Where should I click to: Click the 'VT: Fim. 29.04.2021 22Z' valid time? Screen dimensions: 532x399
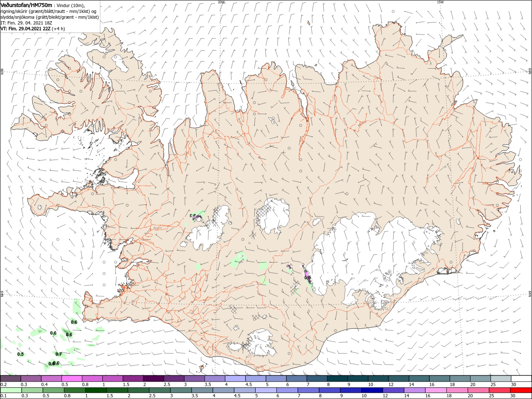pos(25,29)
